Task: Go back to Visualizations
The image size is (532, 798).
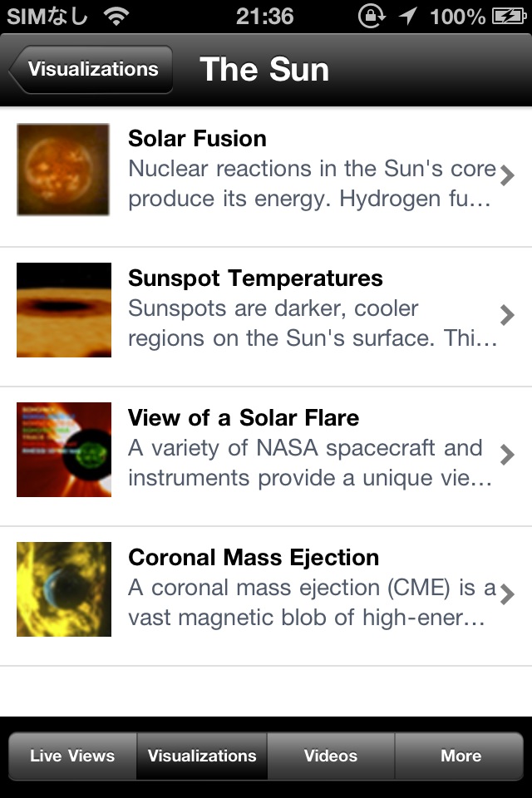Action: click(91, 70)
